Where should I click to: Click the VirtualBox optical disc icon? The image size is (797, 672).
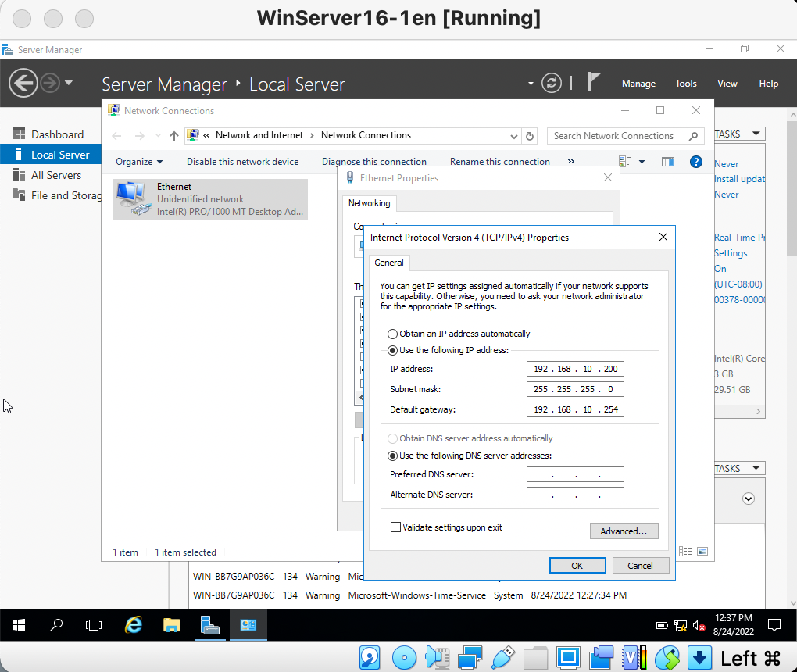tap(405, 658)
